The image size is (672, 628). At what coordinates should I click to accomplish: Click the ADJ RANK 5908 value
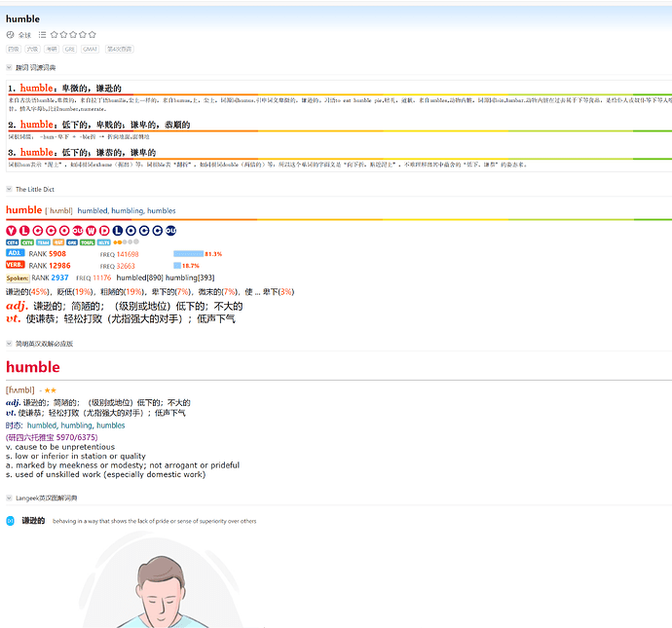[57, 254]
